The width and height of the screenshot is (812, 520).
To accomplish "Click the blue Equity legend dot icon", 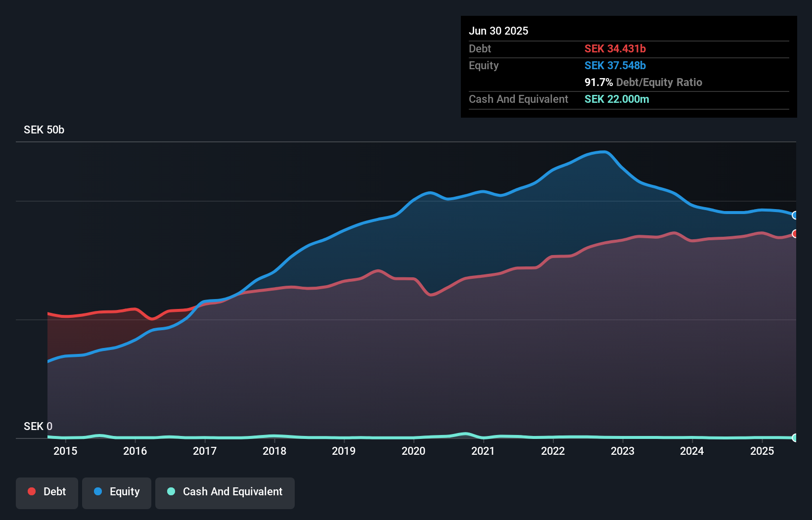I will (97, 491).
